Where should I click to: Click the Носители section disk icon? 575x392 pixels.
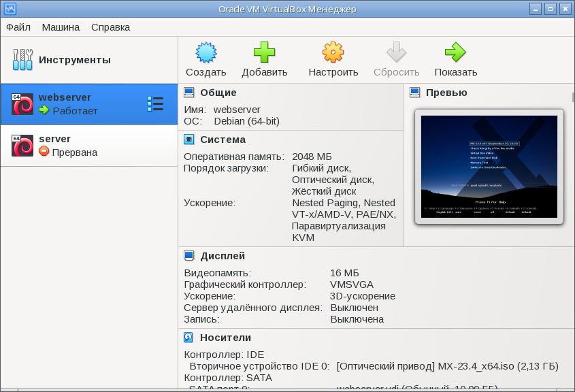[188, 338]
